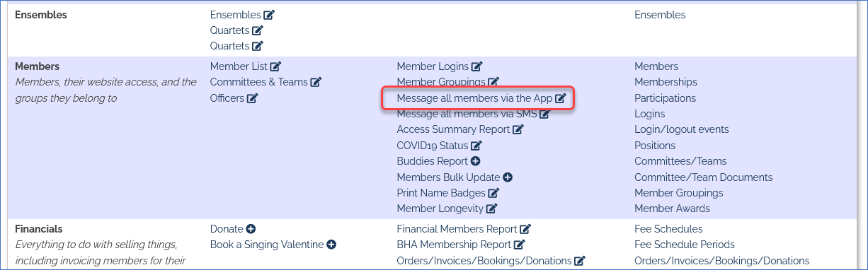Open Fee Schedule Periods link
Image resolution: width=868 pixels, height=270 pixels.
point(685,245)
